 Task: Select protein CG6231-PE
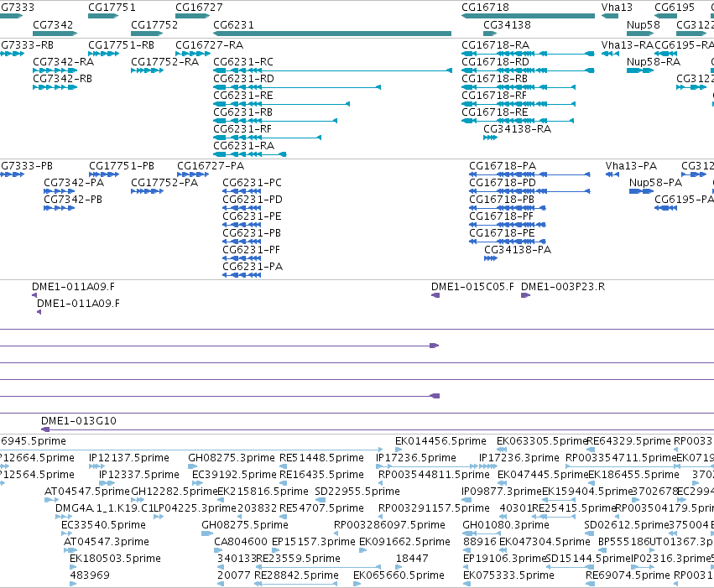tap(252, 216)
